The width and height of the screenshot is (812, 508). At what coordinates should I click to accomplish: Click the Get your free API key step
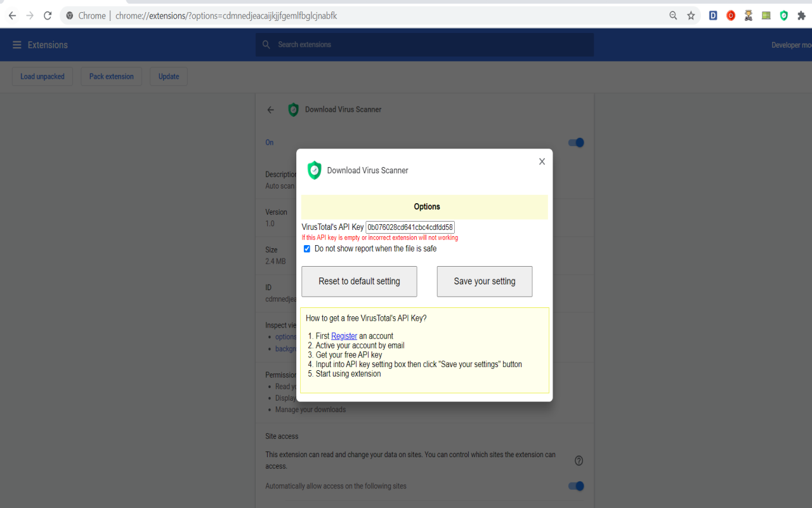coord(349,355)
